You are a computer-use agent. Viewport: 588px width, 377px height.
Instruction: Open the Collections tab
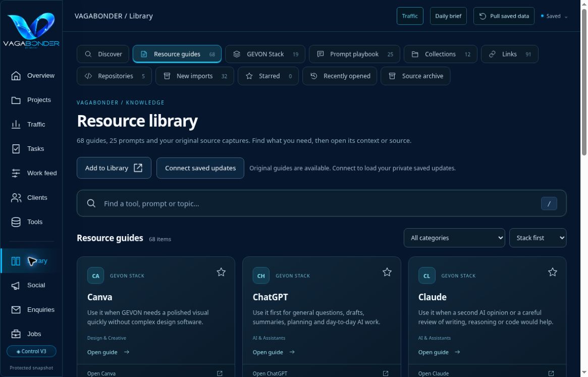click(440, 54)
